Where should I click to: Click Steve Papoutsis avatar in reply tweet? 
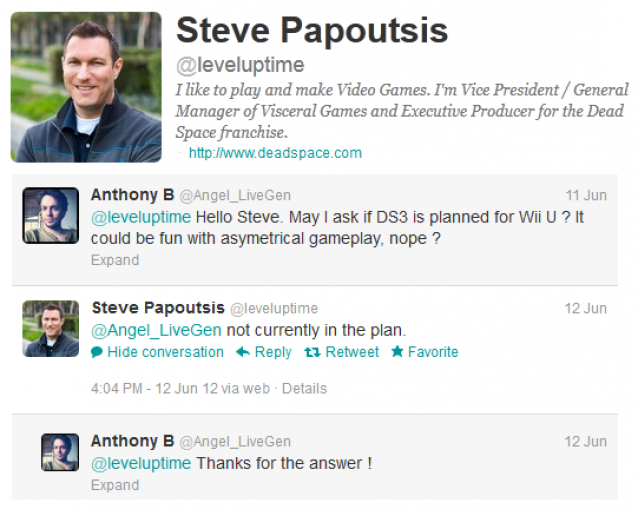[50, 329]
